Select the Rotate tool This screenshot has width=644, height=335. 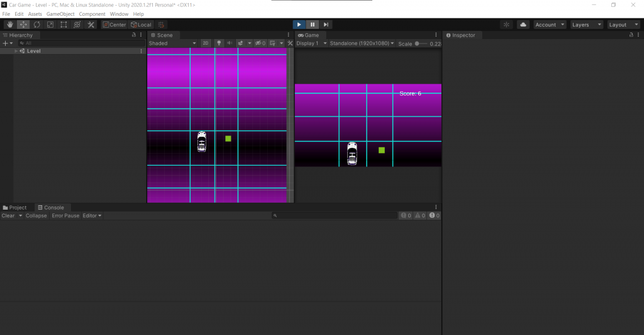(37, 25)
